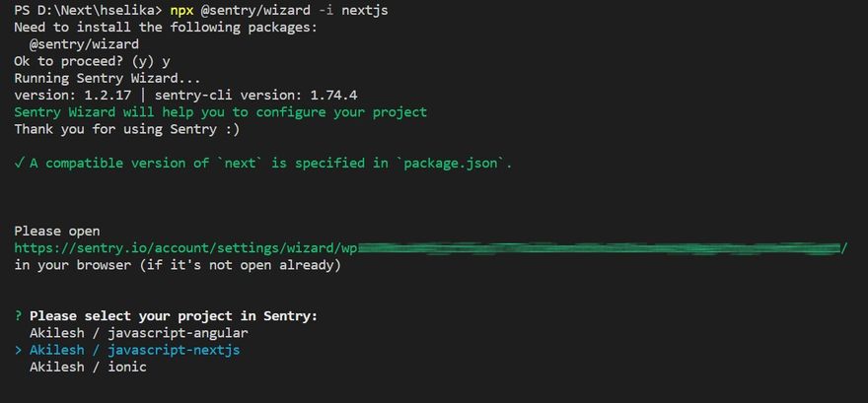Click 'Please select your project in Sentry' heading
Viewport: 868px width, 403px height.
174,316
